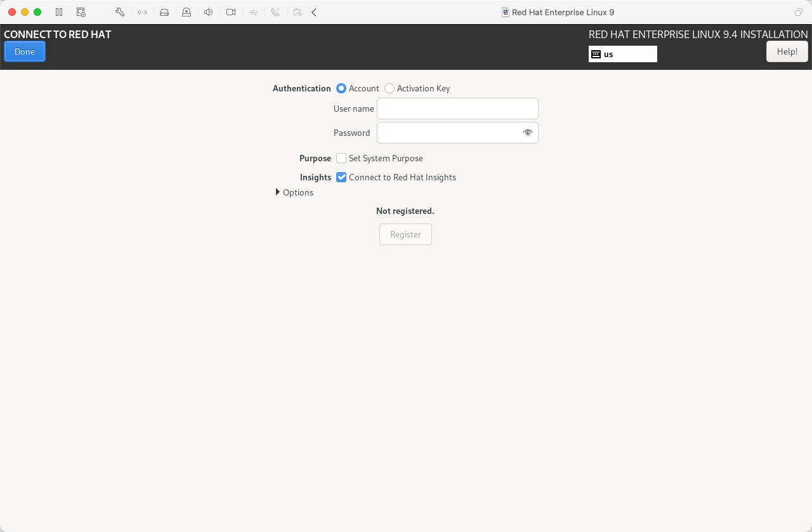
Task: Click the display capture camera icon
Action: 231,12
